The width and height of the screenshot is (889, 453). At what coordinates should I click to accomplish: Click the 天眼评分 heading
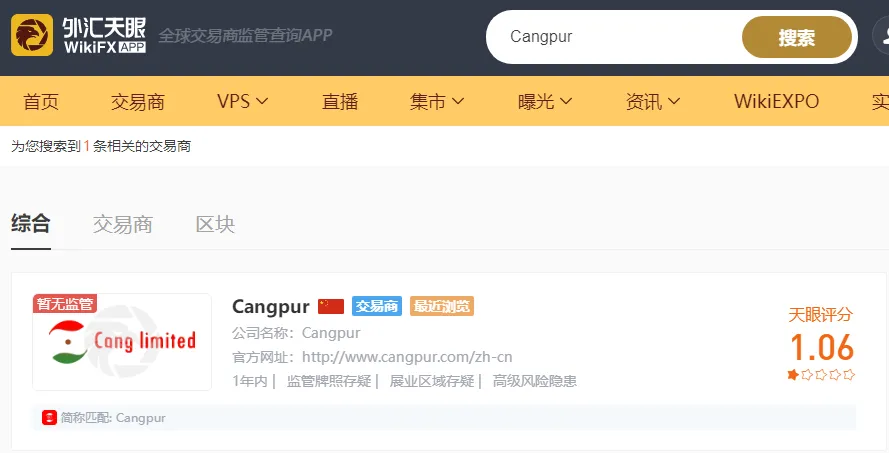point(820,315)
